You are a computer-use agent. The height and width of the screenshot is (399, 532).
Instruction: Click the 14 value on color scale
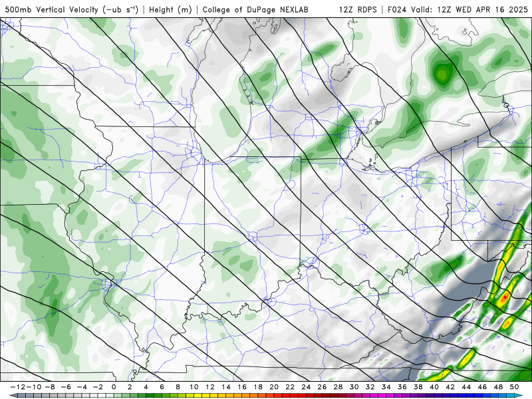pos(226,387)
